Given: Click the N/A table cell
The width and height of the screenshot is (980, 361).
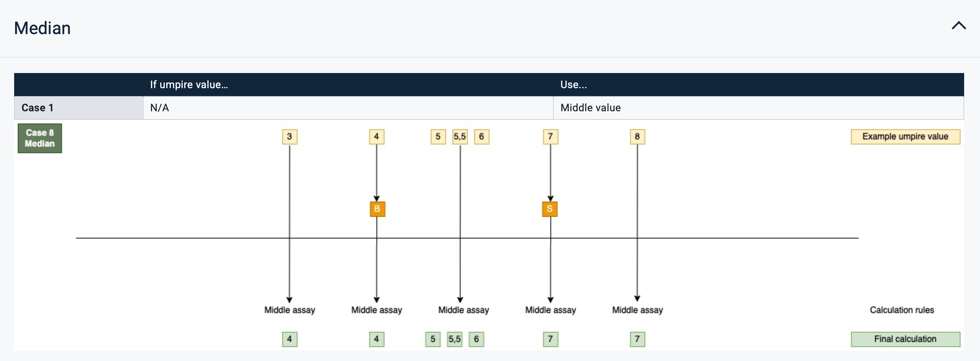Looking at the screenshot, I should [x=159, y=108].
